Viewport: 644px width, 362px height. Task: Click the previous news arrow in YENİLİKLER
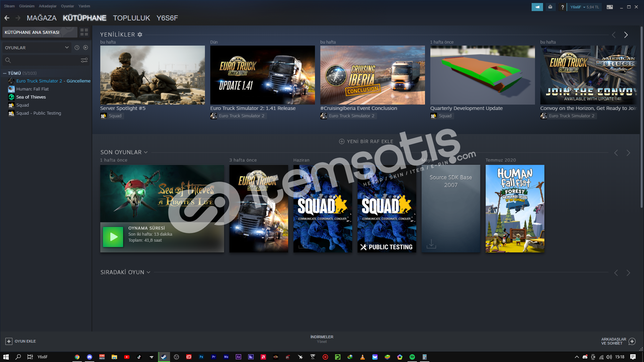point(614,35)
